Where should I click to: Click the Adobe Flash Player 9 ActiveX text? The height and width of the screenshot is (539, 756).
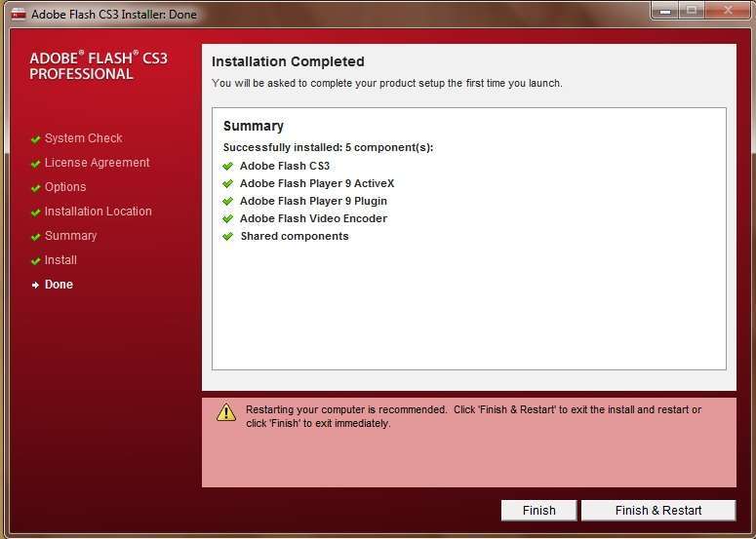[x=317, y=183]
